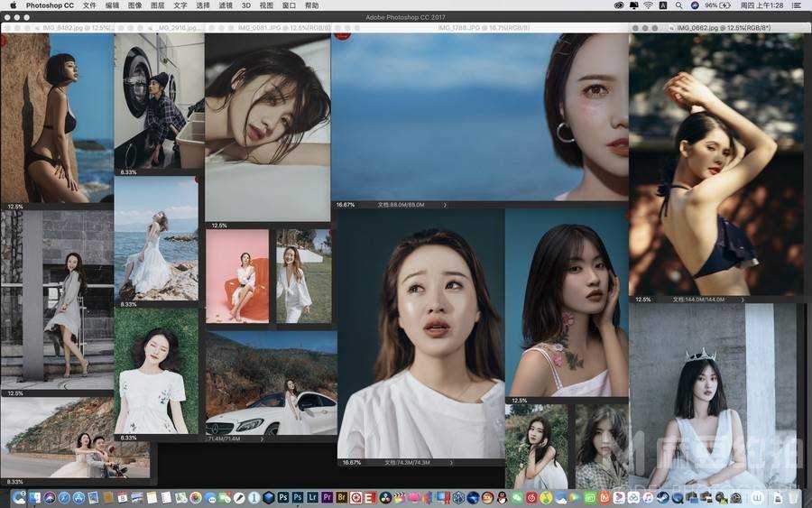The width and height of the screenshot is (812, 508).
Task: Select the pink background red sofa photo
Action: point(237,276)
